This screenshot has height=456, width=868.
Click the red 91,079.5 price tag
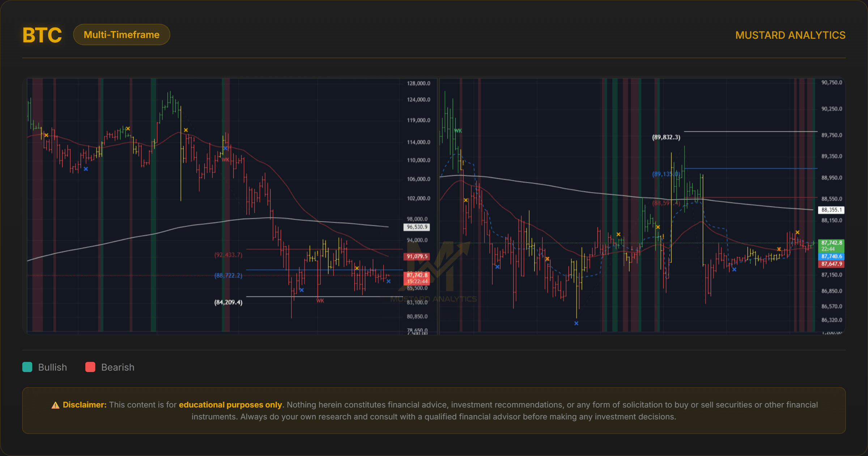point(417,256)
